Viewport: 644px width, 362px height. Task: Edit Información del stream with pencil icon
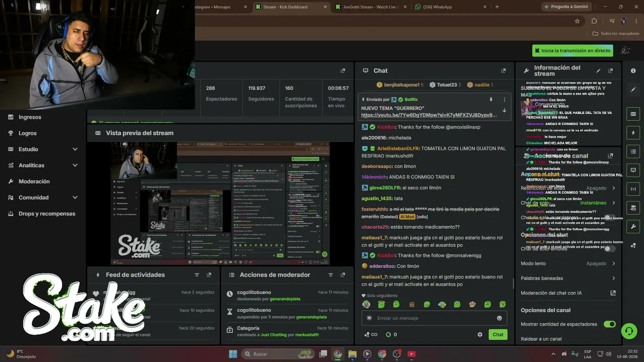tap(598, 71)
